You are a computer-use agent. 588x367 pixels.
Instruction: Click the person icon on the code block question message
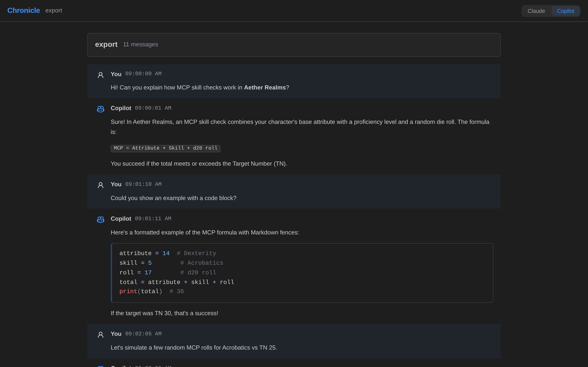coord(101,185)
